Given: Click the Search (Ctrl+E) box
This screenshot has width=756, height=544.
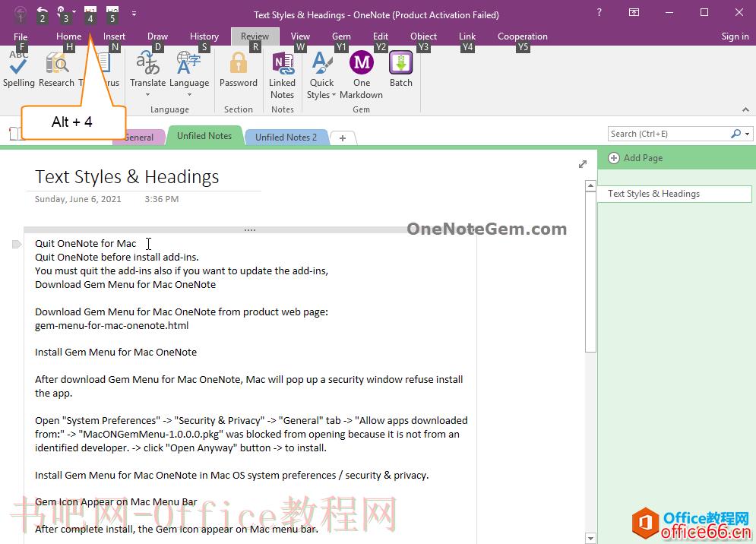Looking at the screenshot, I should pyautogui.click(x=669, y=134).
